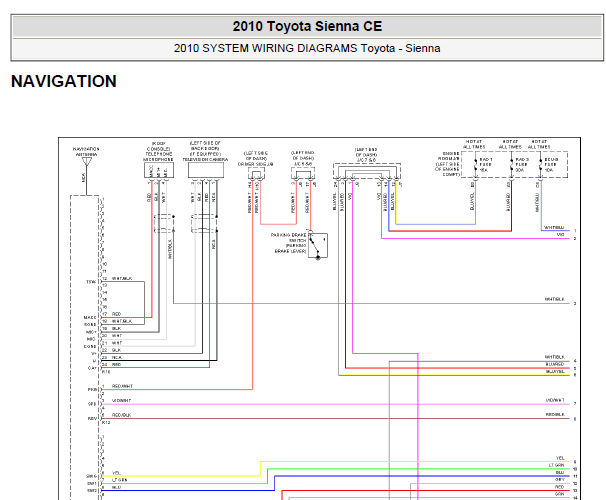Screen dimensions: 606x500
Task: Click the parking brake switch symbol
Action: tap(318, 245)
